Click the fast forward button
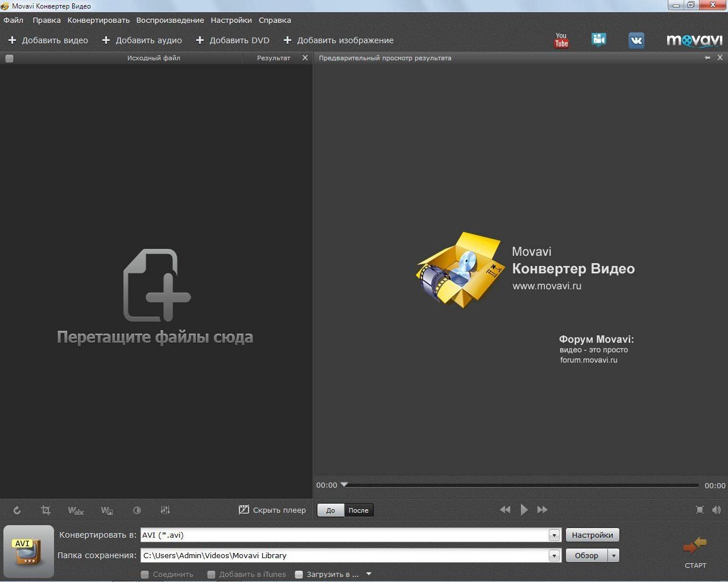 coord(543,510)
